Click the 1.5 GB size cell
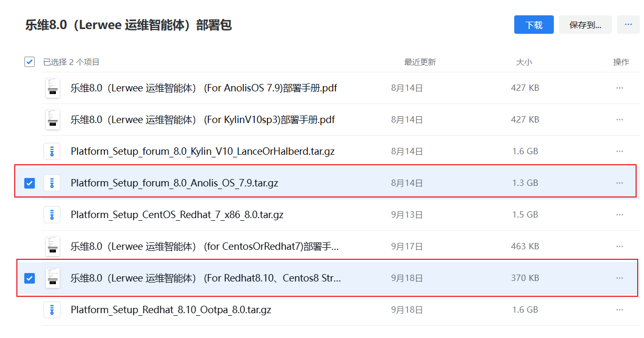This screenshot has height=338, width=644. pos(525,215)
